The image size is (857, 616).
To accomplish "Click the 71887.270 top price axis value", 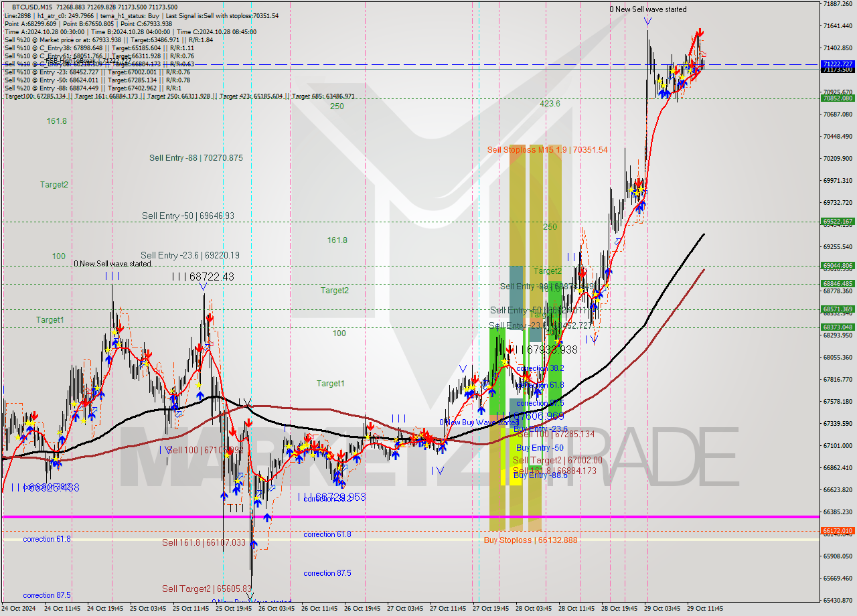I will (x=838, y=3).
